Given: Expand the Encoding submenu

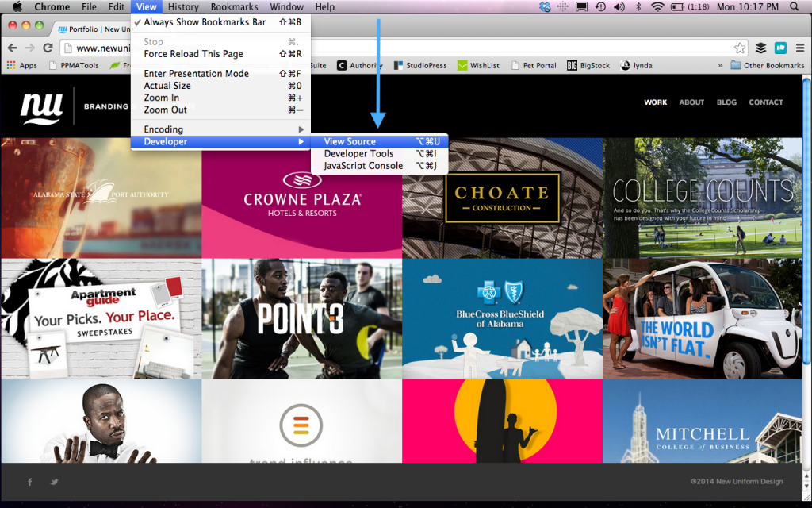Looking at the screenshot, I should pyautogui.click(x=220, y=129).
